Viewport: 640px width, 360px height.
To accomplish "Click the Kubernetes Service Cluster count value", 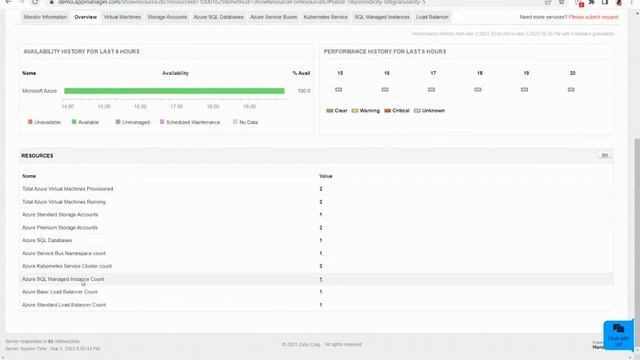I will pos(321,266).
